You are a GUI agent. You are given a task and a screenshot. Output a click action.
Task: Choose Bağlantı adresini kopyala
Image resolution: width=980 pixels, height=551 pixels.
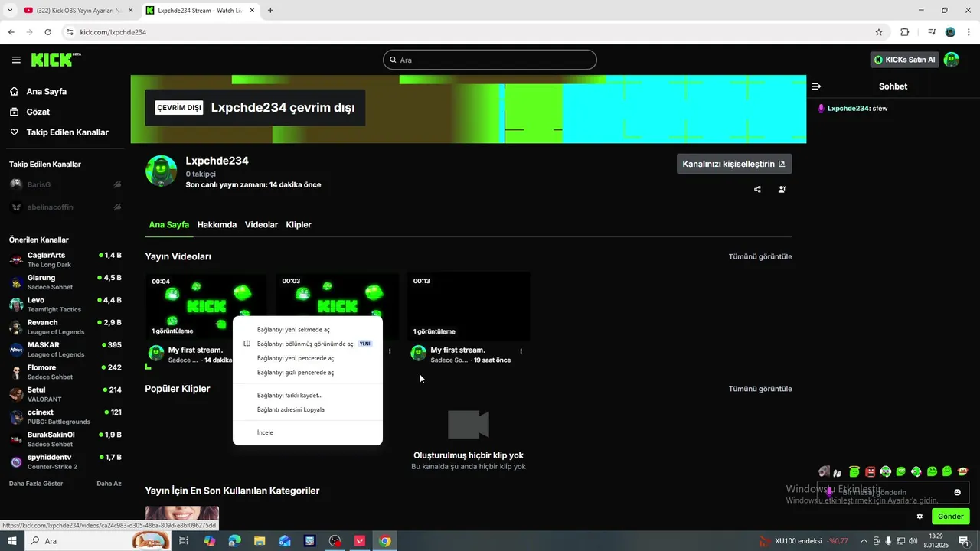click(308, 409)
